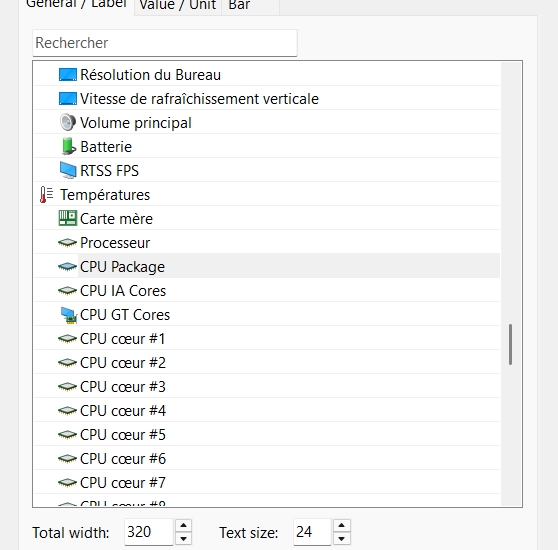
Task: Click the monitor icon beside Résolution du Bureau
Action: click(68, 75)
